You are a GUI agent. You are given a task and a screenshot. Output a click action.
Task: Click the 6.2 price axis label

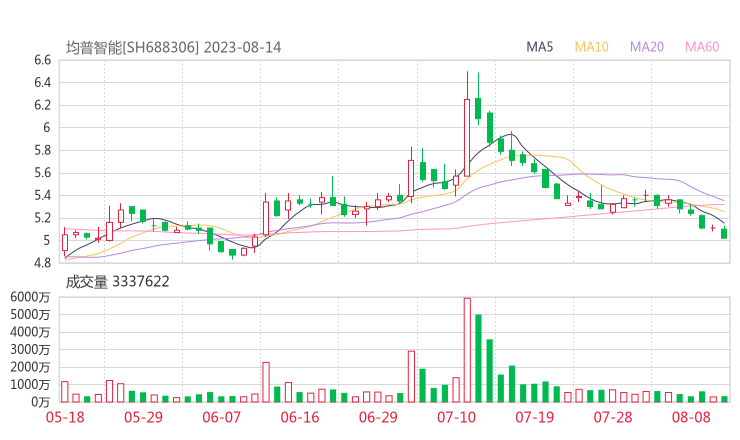[42, 105]
